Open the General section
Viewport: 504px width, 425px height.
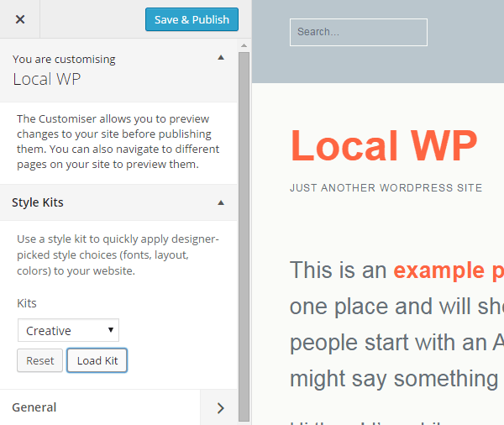[x=118, y=407]
